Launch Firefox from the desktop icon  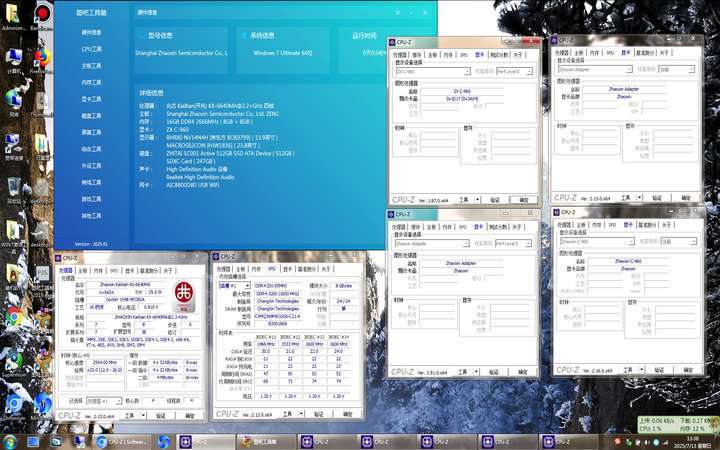(42, 61)
